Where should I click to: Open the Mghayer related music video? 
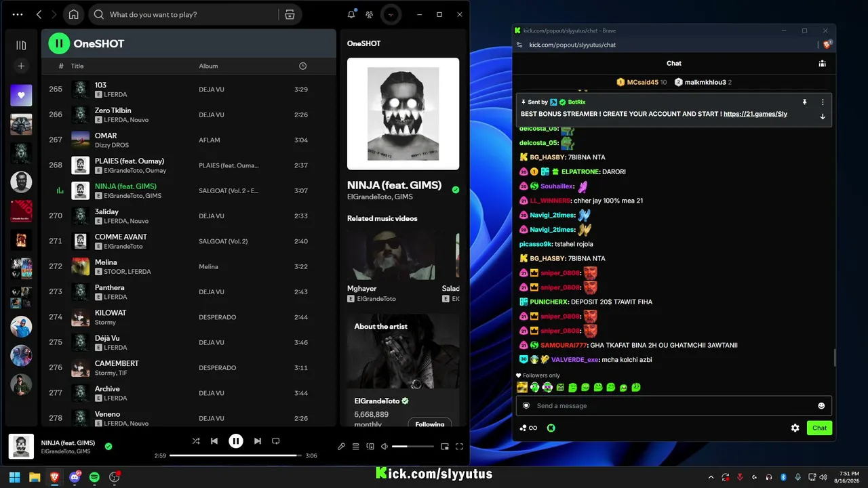391,256
